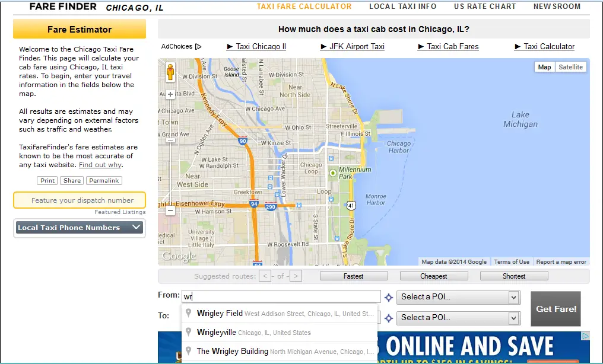Open the Find out why link
Viewport: 603px width, 364px height.
[x=100, y=165]
